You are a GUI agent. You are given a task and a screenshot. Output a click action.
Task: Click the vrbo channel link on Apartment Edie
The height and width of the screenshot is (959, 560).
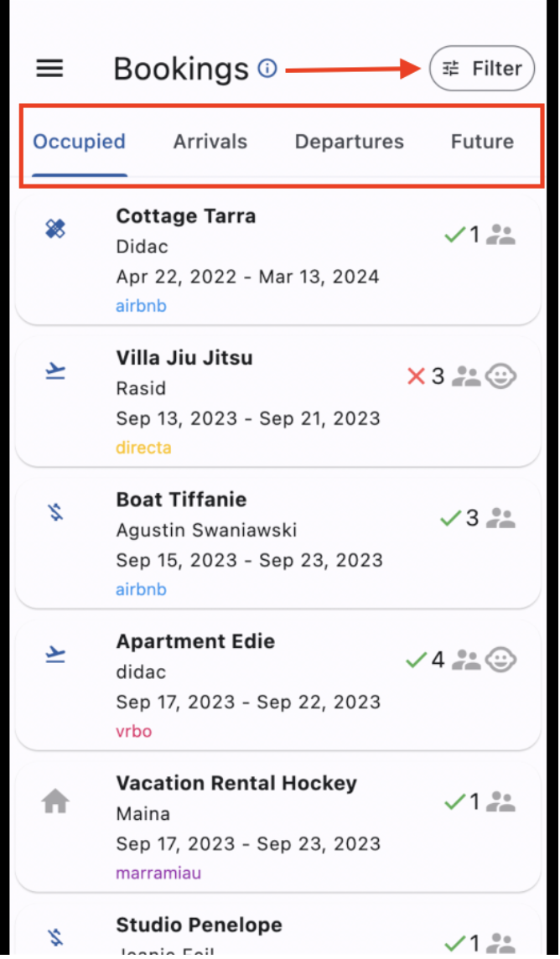(133, 731)
